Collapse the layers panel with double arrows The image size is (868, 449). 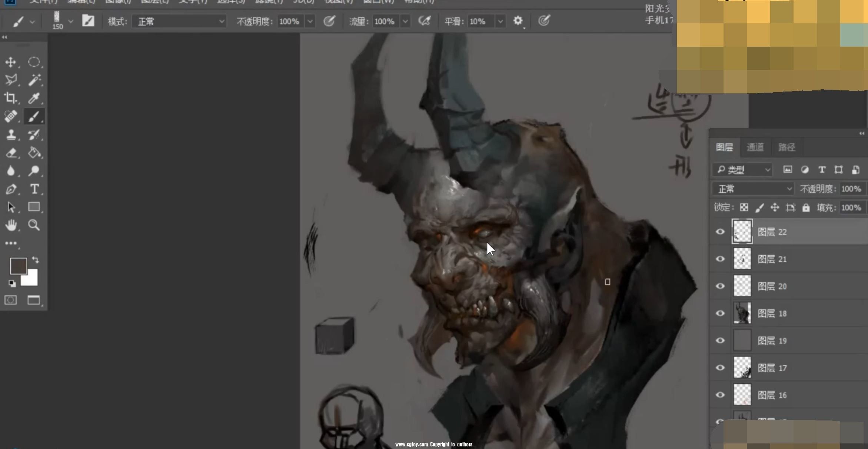pyautogui.click(x=861, y=133)
